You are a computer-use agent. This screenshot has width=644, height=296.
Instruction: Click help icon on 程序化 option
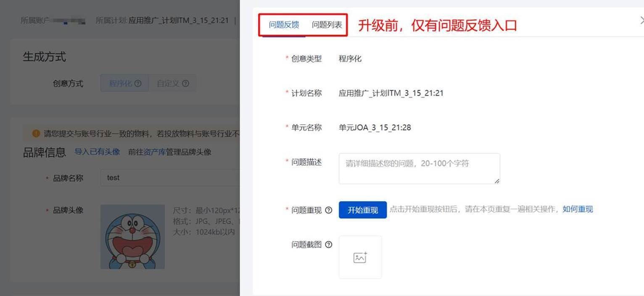click(x=138, y=84)
